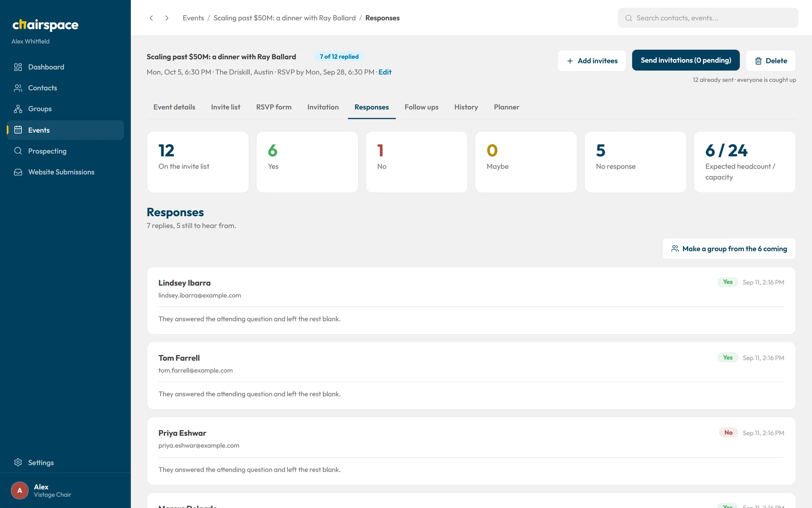Click Lindsey Ibarra's name
Image resolution: width=812 pixels, height=508 pixels.
tap(185, 283)
